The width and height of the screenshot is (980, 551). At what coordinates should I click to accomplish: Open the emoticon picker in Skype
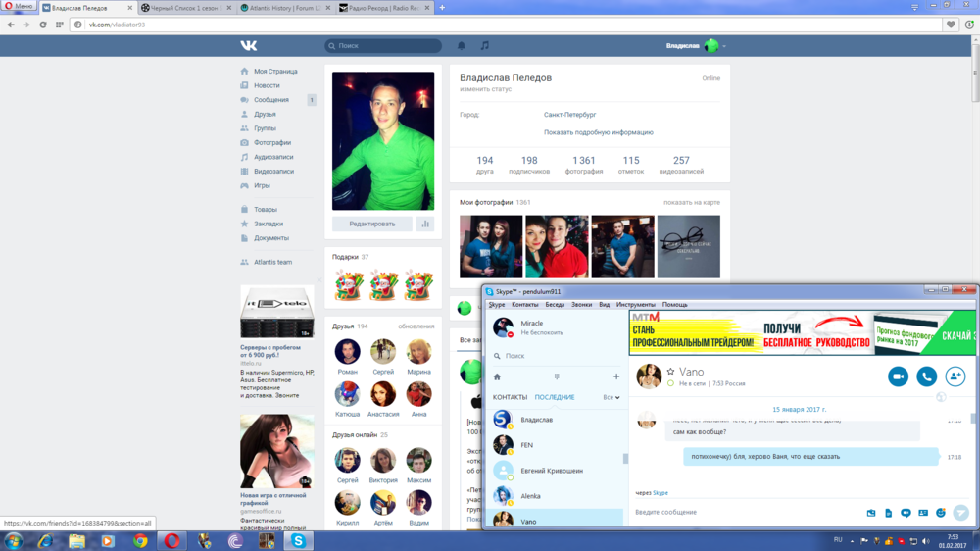click(x=941, y=513)
